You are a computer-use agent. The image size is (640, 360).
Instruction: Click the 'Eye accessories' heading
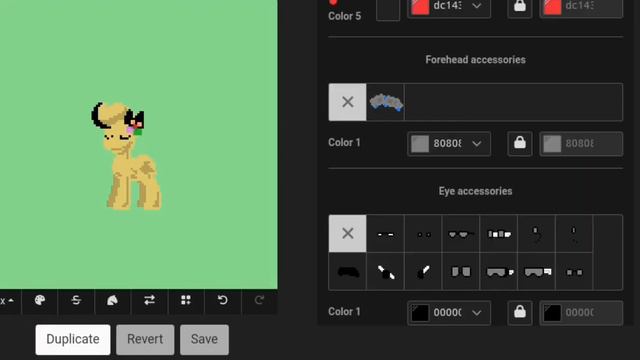476,191
